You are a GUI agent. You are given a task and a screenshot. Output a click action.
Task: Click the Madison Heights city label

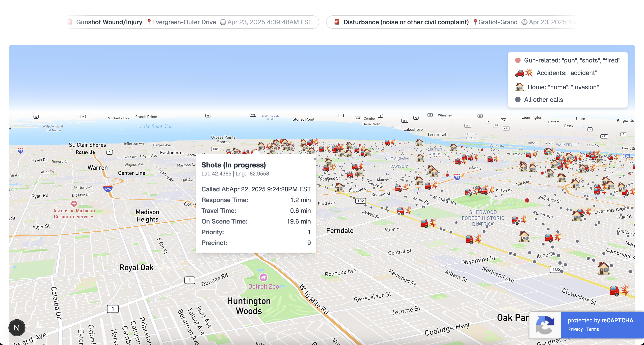coord(147,216)
